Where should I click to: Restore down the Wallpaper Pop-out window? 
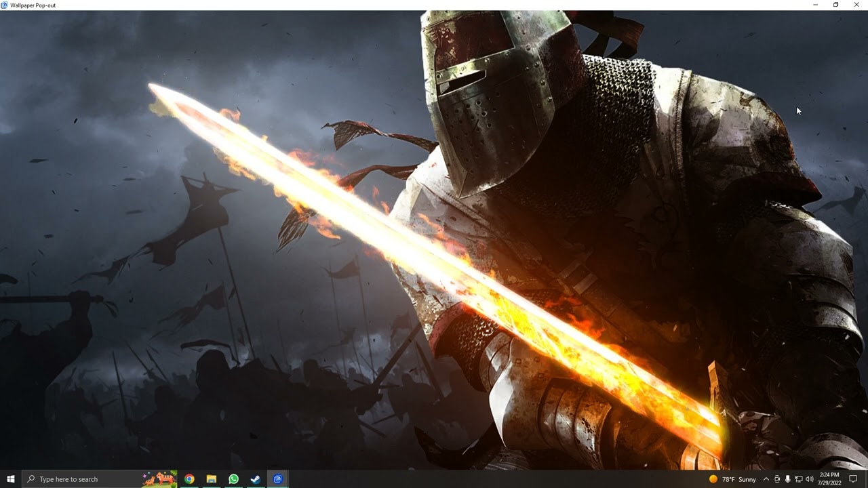click(x=835, y=5)
